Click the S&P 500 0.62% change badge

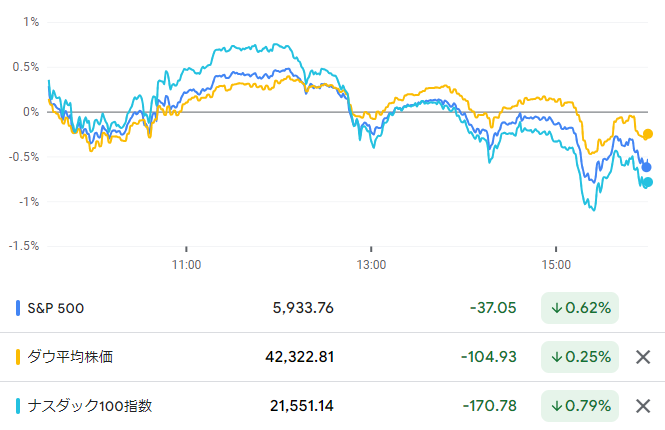580,308
